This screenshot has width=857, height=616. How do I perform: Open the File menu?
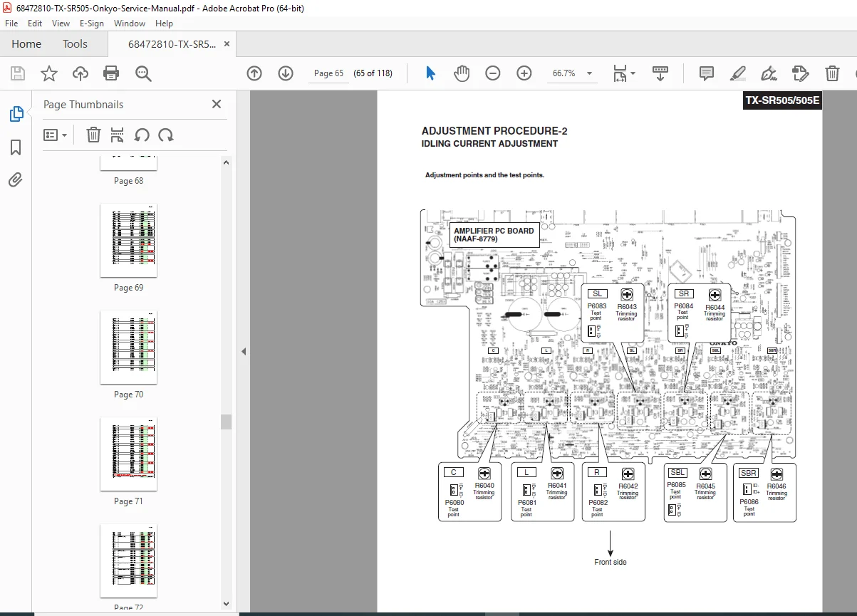(x=12, y=24)
